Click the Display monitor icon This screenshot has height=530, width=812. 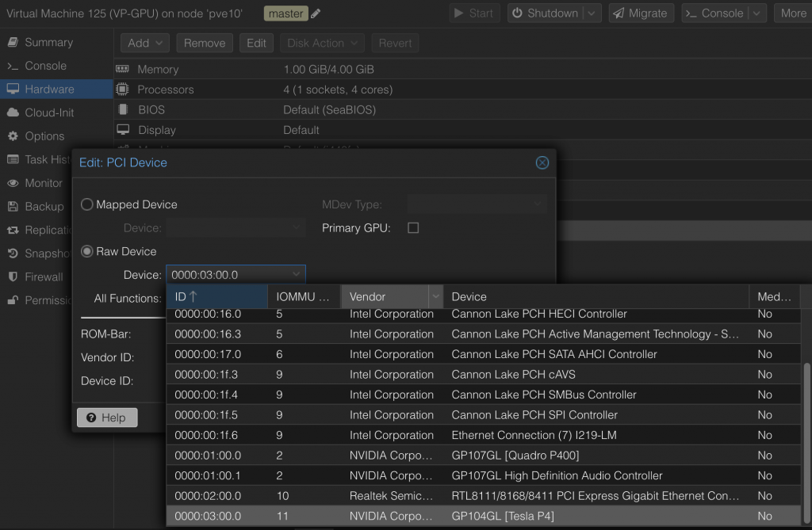[123, 129]
